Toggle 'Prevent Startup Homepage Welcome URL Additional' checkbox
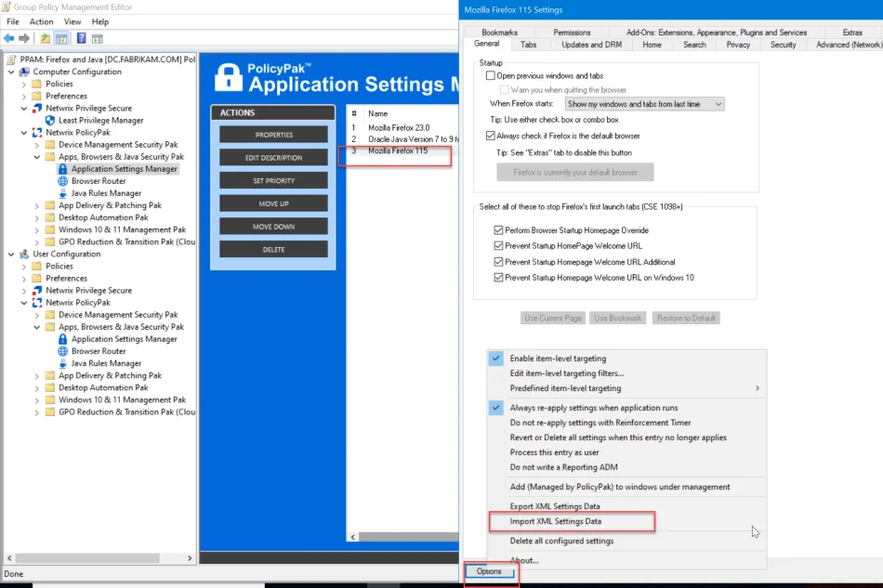883x588 pixels. (498, 262)
